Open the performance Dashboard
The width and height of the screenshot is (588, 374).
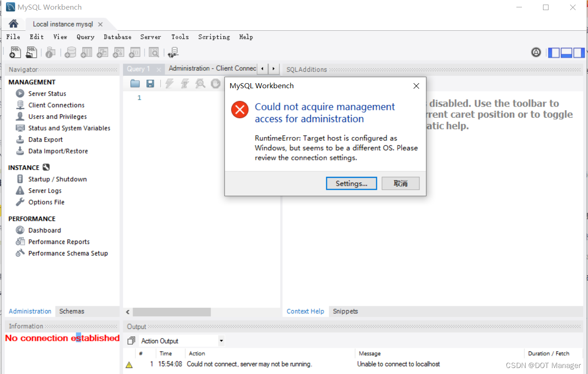[44, 230]
